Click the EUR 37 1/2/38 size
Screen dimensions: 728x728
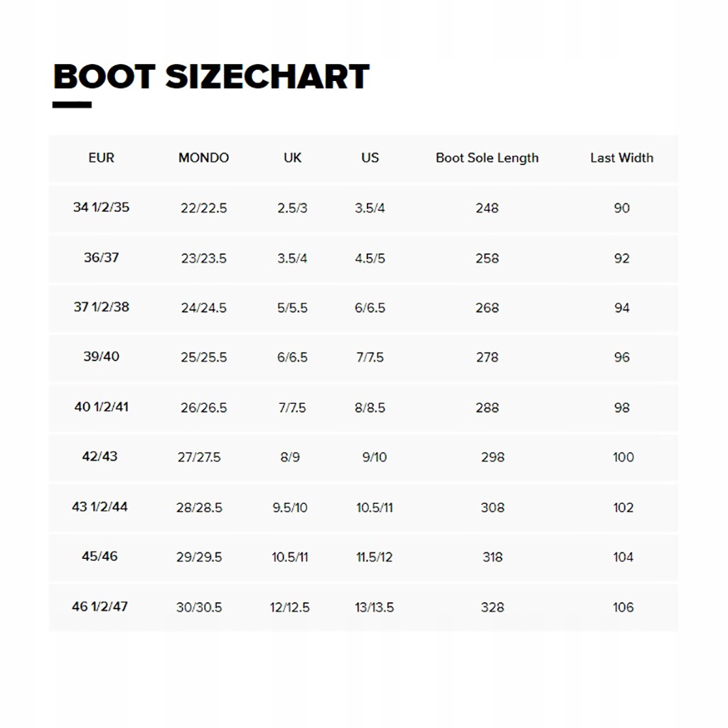click(x=101, y=307)
